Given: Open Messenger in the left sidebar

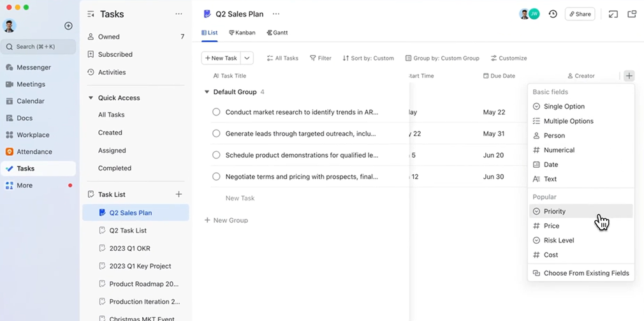Looking at the screenshot, I should tap(33, 67).
